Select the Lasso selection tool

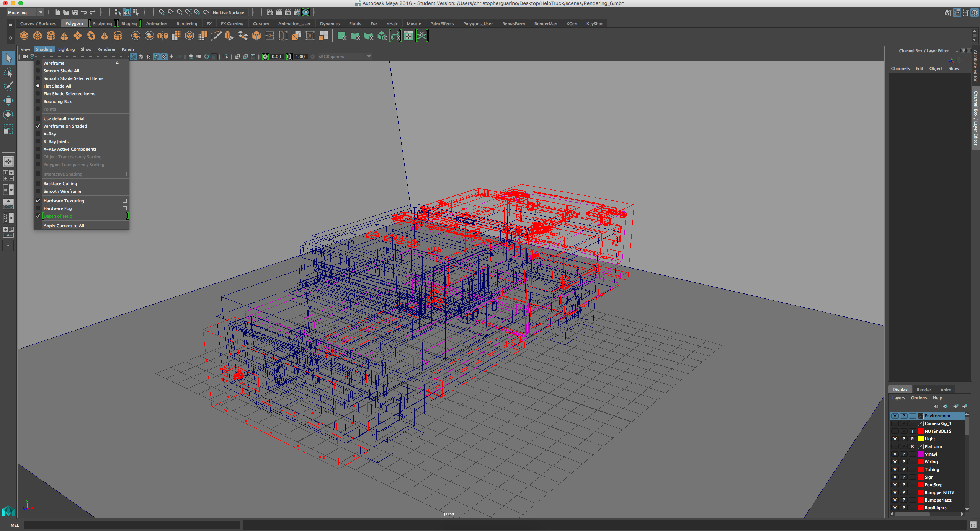tap(8, 73)
